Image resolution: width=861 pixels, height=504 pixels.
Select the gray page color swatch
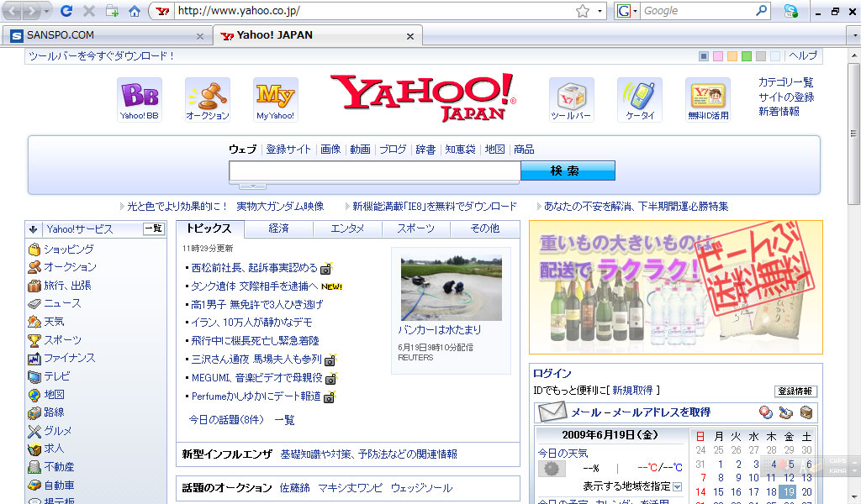760,56
